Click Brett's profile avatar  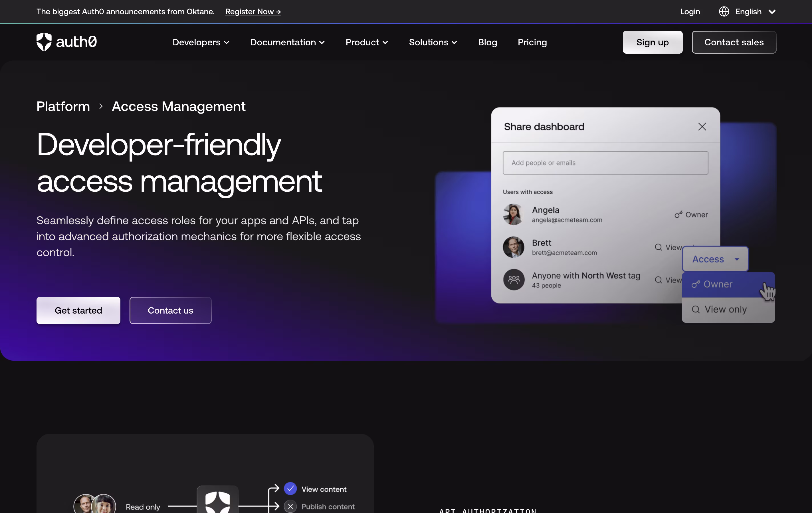[x=513, y=247]
